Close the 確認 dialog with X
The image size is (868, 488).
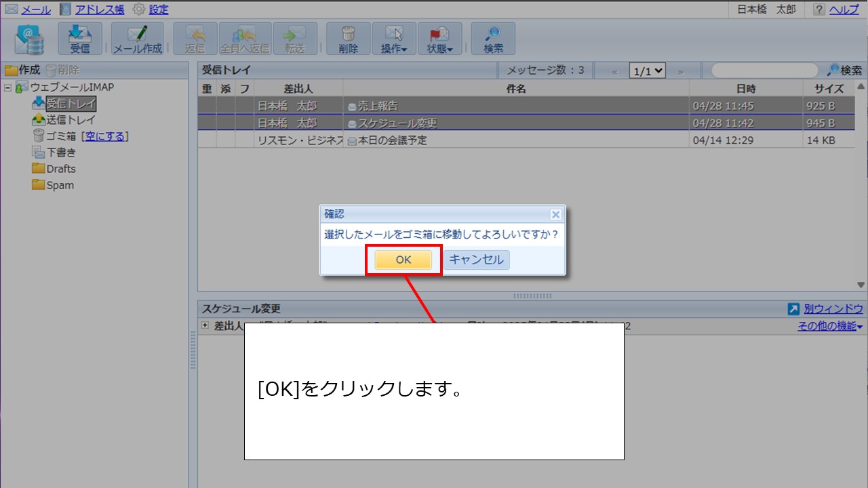point(555,214)
